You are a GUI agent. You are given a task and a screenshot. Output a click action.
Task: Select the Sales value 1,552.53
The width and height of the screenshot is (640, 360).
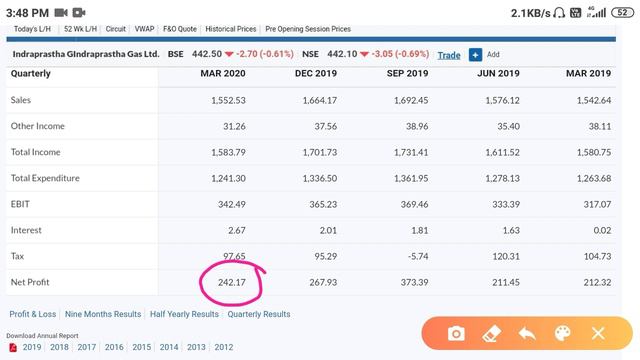point(228,100)
